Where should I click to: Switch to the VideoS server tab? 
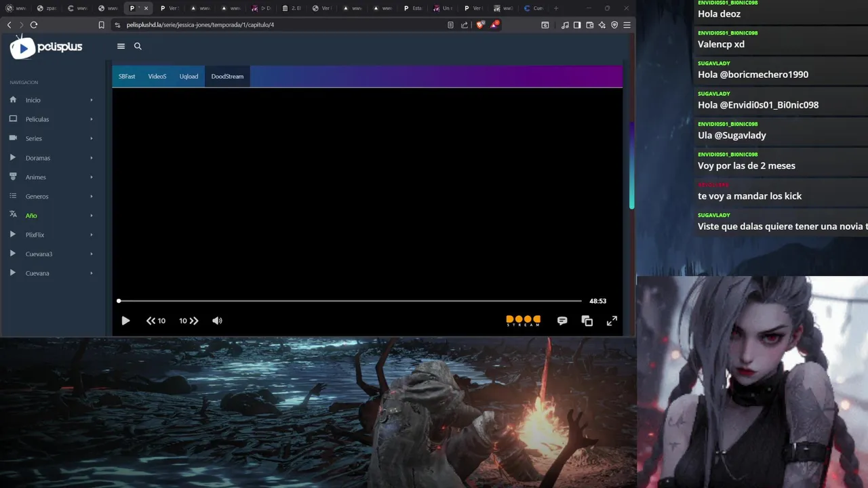157,77
